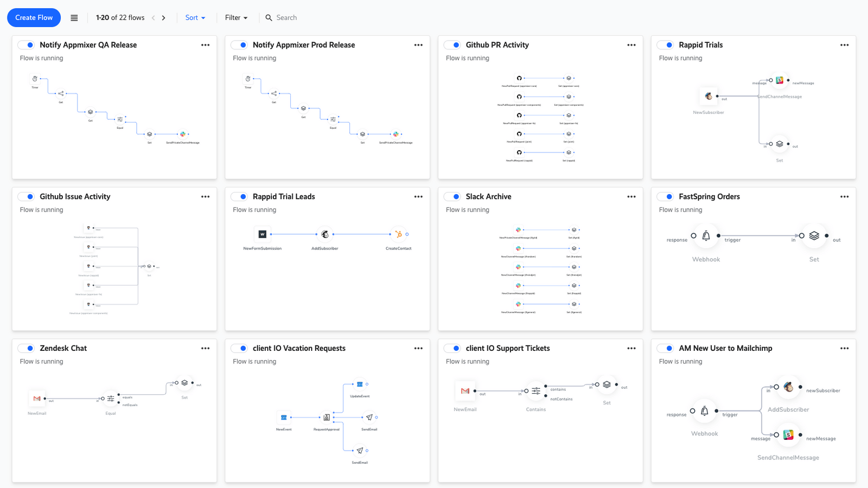Image resolution: width=868 pixels, height=488 pixels.
Task: Open the options menu for client IO Support Tickets
Action: 631,348
